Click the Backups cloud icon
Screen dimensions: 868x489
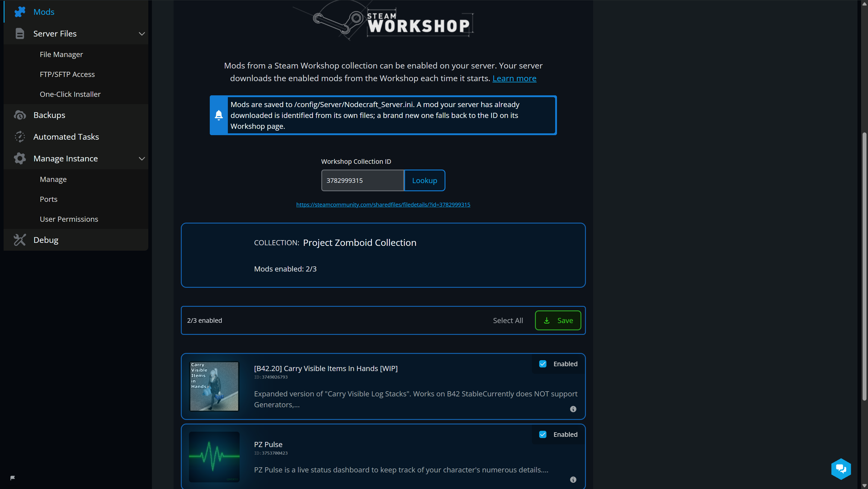click(20, 115)
